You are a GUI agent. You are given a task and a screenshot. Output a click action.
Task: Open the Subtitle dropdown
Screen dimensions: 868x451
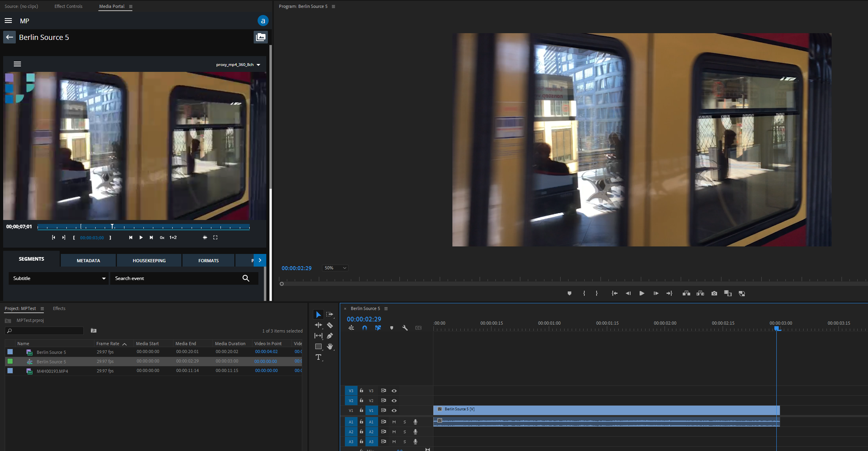[x=58, y=278]
